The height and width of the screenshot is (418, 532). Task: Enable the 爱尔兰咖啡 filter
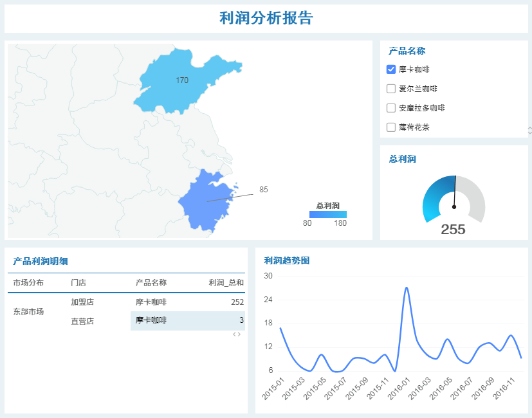coord(391,88)
